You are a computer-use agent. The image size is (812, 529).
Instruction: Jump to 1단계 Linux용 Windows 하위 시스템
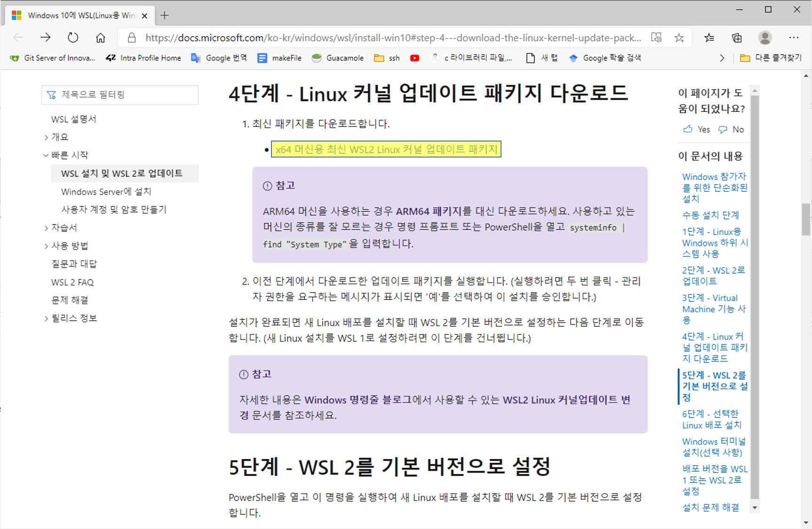click(715, 243)
